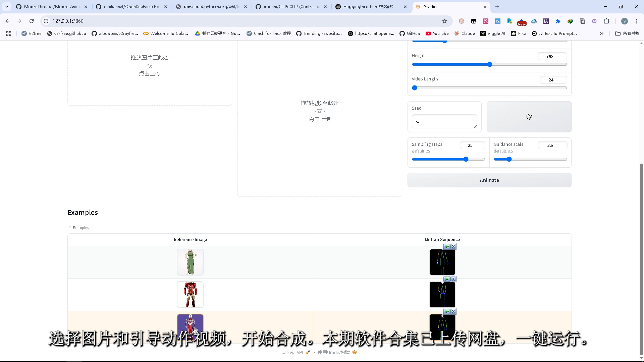Open a new browser tab
This screenshot has width=644, height=362.
pyautogui.click(x=497, y=7)
